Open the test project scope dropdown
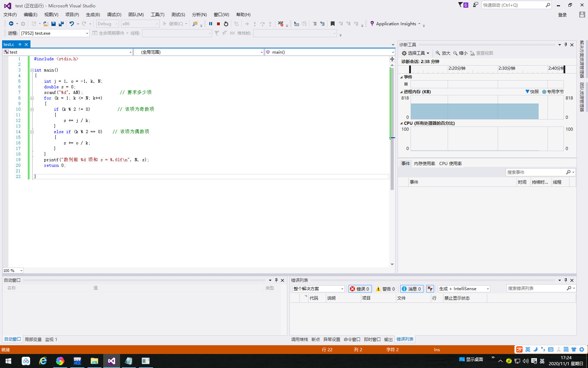Screen dimensions: 588x368 click(130, 52)
